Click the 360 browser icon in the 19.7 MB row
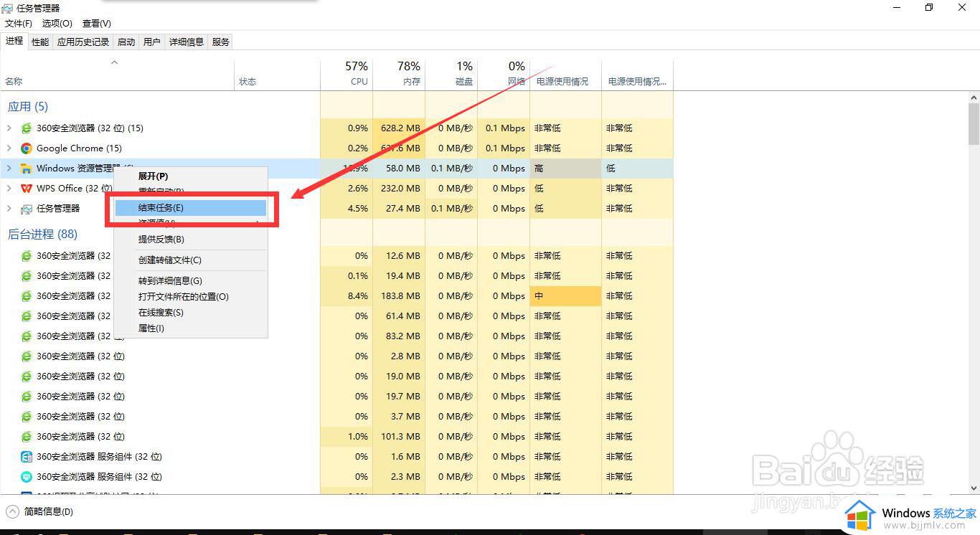The height and width of the screenshot is (535, 980). (x=27, y=397)
